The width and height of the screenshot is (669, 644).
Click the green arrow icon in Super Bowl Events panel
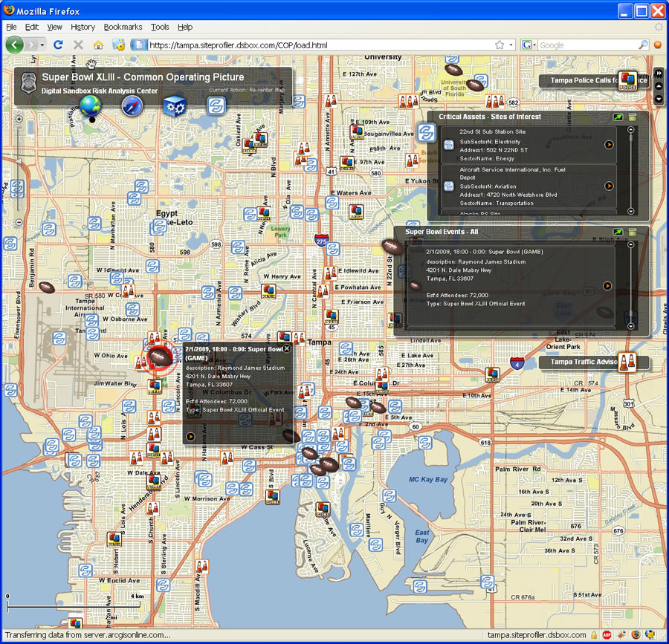tap(618, 232)
